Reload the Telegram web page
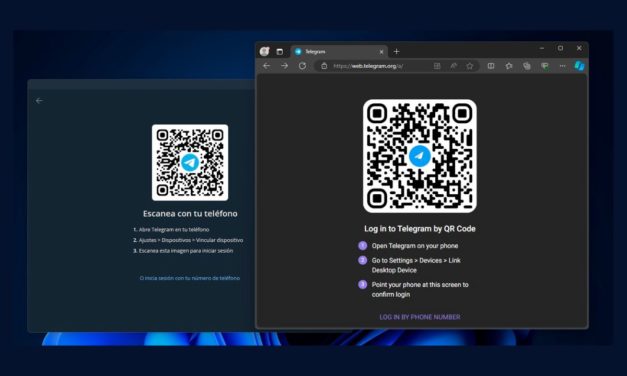This screenshot has height=376, width=627. coord(302,66)
